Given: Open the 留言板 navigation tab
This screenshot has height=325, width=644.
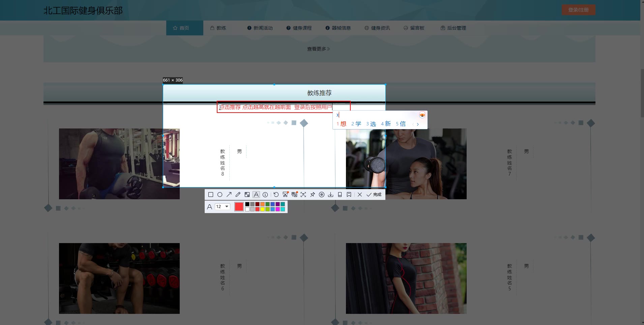Looking at the screenshot, I should pyautogui.click(x=414, y=28).
